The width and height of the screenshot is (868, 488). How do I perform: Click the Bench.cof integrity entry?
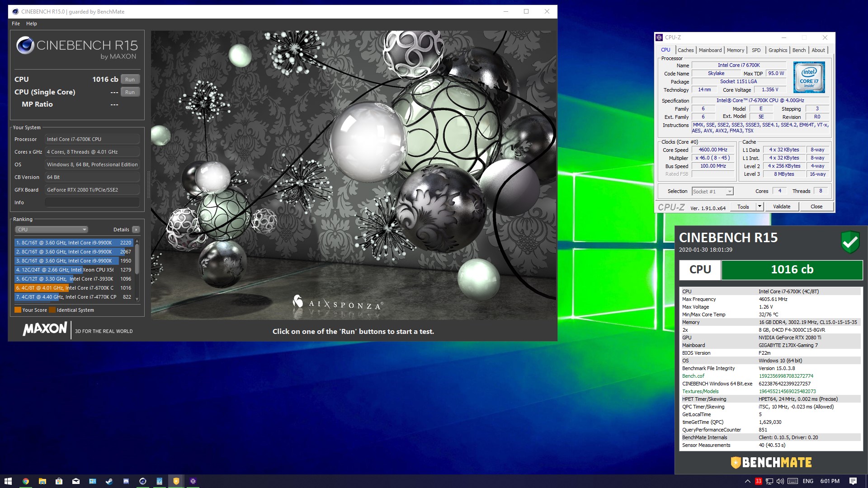771,376
